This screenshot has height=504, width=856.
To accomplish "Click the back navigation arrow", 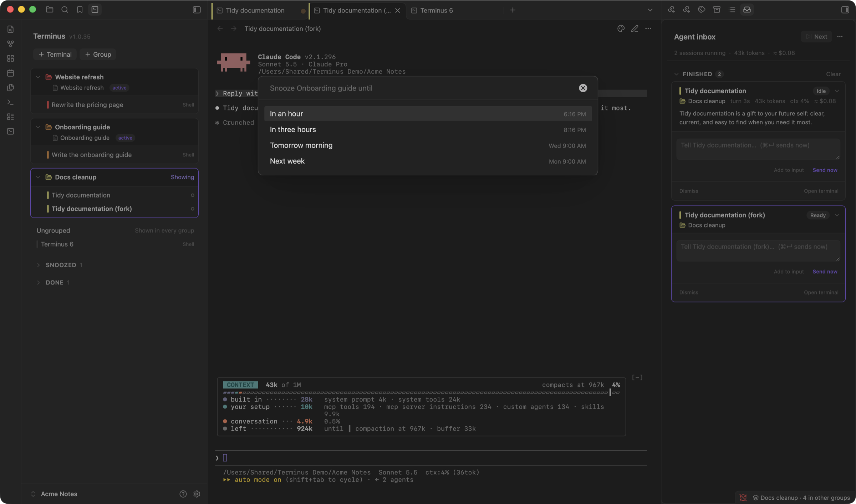I will tap(220, 29).
